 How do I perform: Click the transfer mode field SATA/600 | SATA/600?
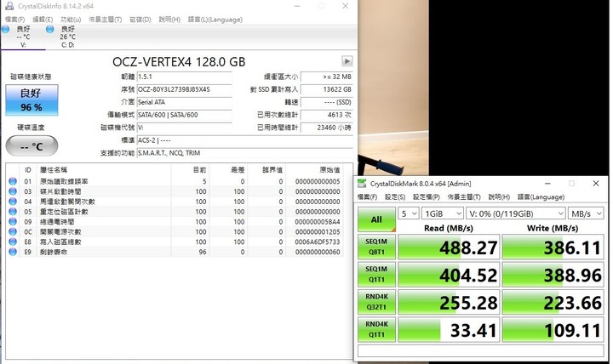pos(184,115)
